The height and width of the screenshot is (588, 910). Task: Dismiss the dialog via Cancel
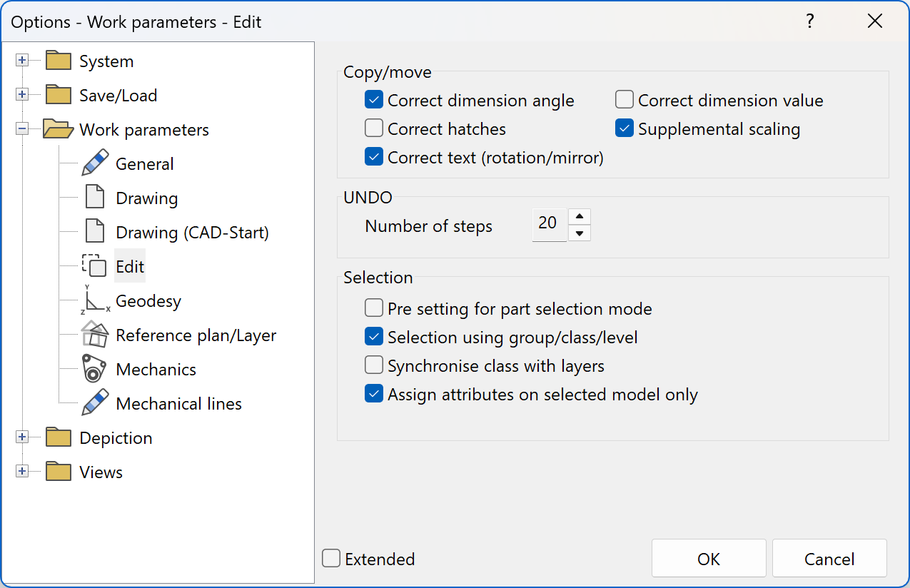pos(829,558)
